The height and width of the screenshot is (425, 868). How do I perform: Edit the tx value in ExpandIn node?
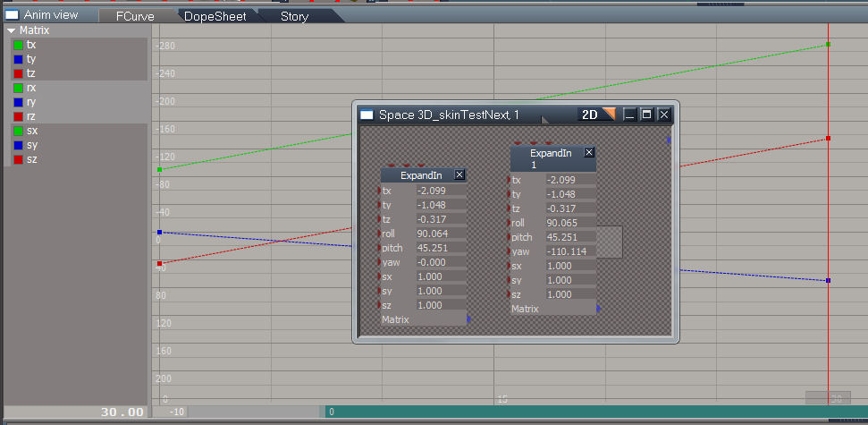[442, 191]
